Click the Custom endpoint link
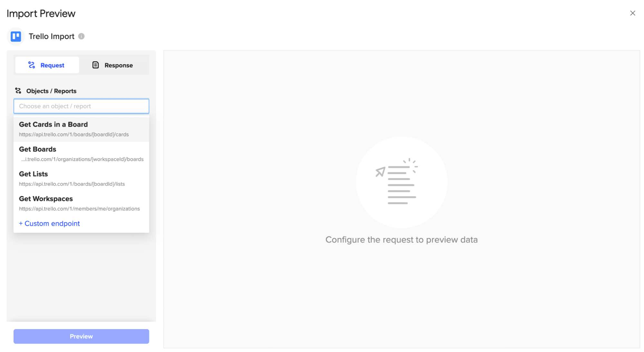This screenshot has width=644, height=352. [x=49, y=223]
